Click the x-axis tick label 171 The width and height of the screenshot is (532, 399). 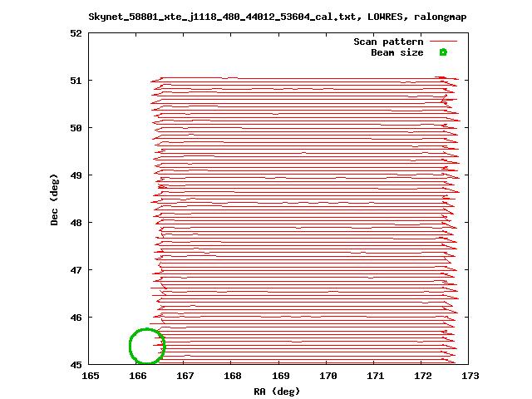[376, 376]
